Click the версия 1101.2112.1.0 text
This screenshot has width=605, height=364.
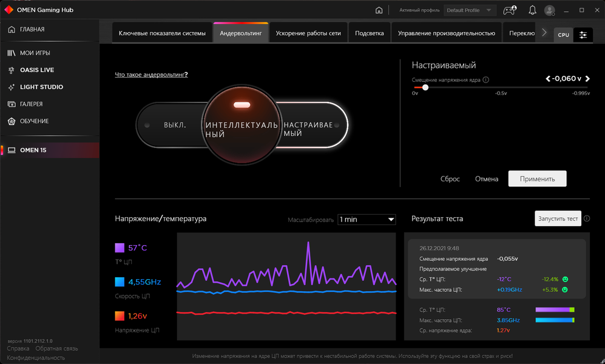[30, 341]
